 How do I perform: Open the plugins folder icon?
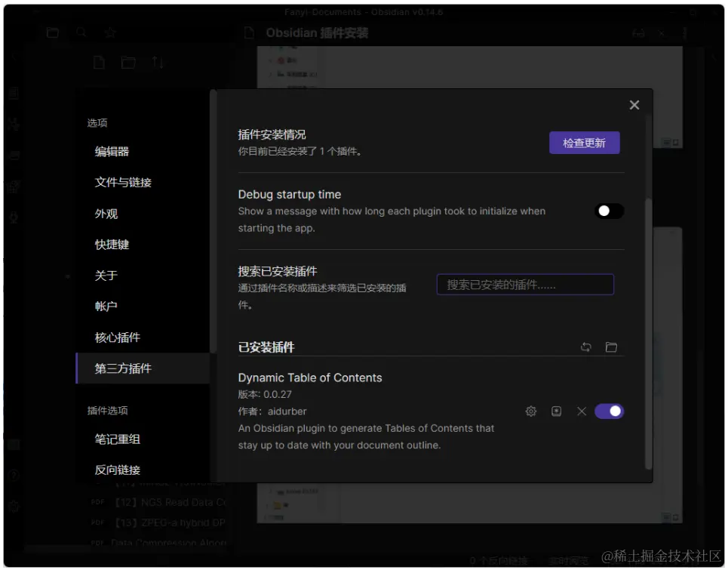tap(611, 347)
